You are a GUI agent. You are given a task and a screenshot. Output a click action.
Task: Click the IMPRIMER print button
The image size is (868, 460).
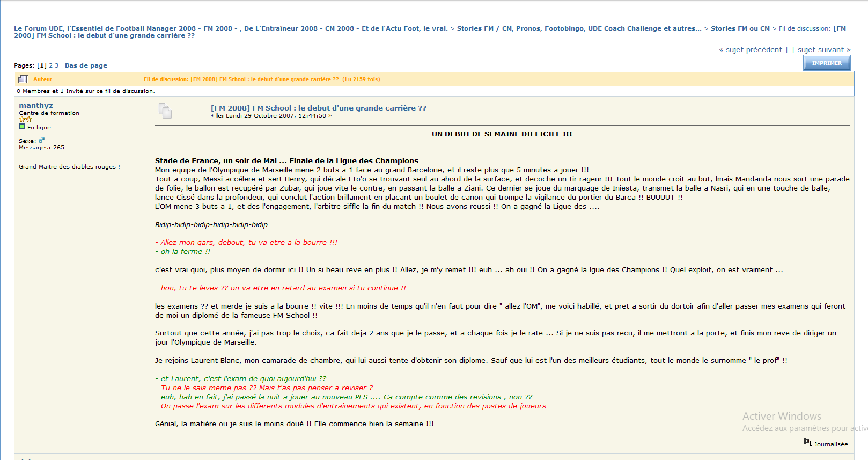pos(827,63)
